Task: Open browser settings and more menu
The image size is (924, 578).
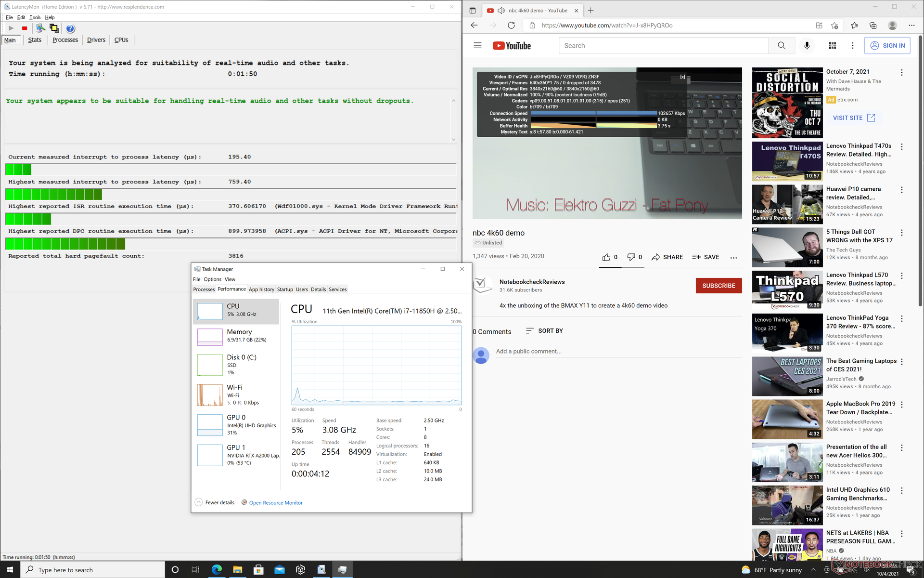Action: tap(911, 25)
